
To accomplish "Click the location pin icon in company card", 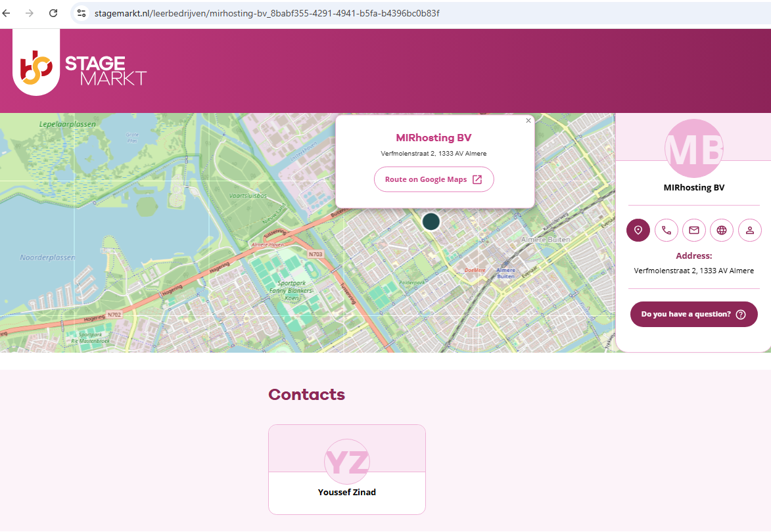I will coord(638,230).
